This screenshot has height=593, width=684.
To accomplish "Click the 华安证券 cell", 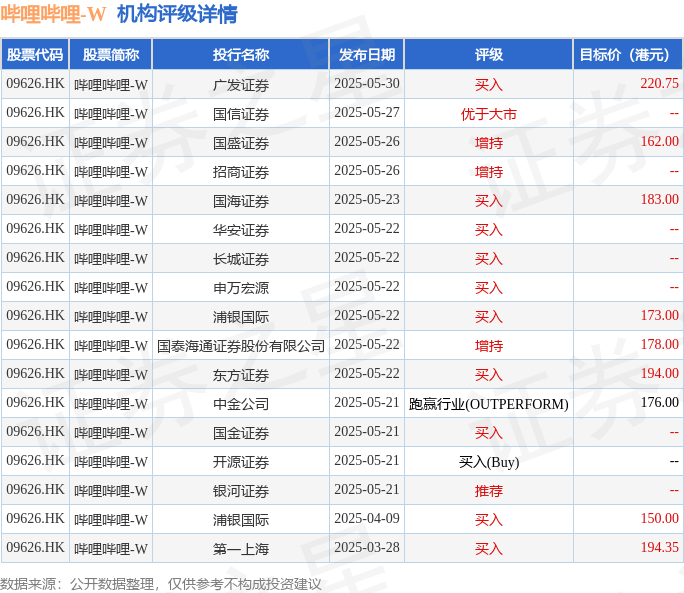I will click(241, 230).
